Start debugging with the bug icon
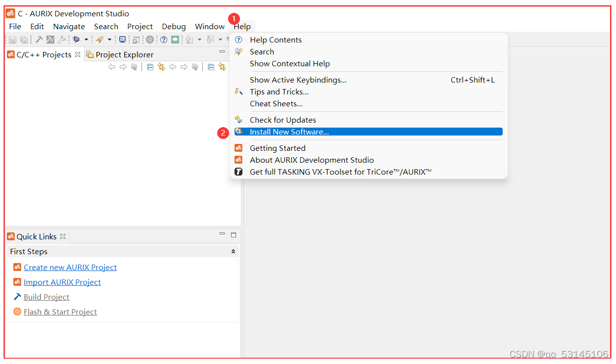This screenshot has height=364, width=616. [76, 40]
